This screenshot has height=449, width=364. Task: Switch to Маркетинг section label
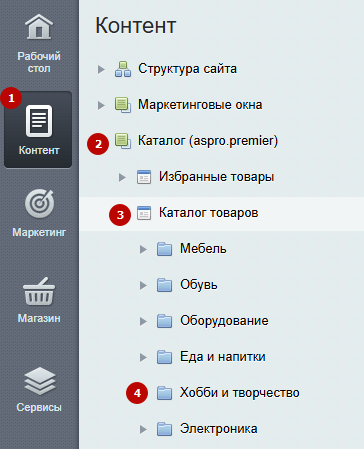[39, 232]
